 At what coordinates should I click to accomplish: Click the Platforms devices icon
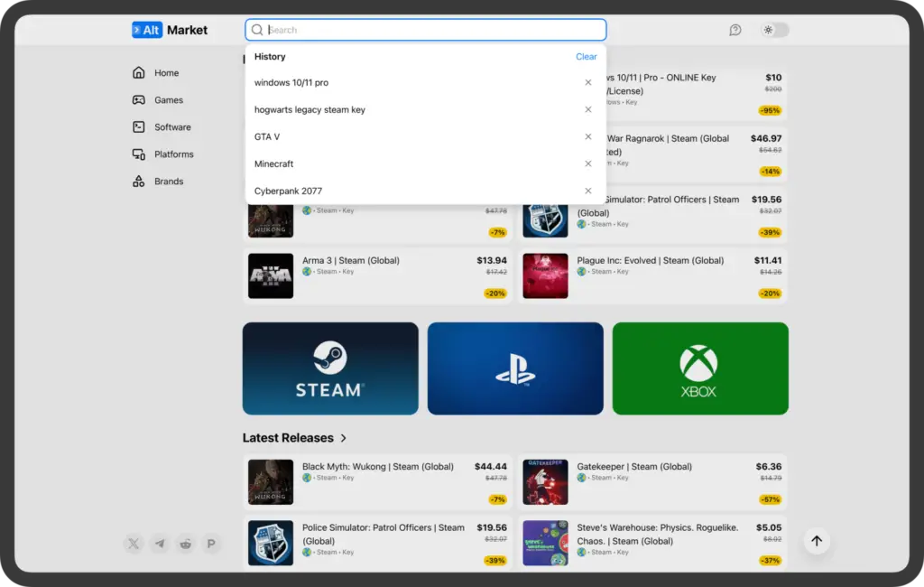coord(138,154)
